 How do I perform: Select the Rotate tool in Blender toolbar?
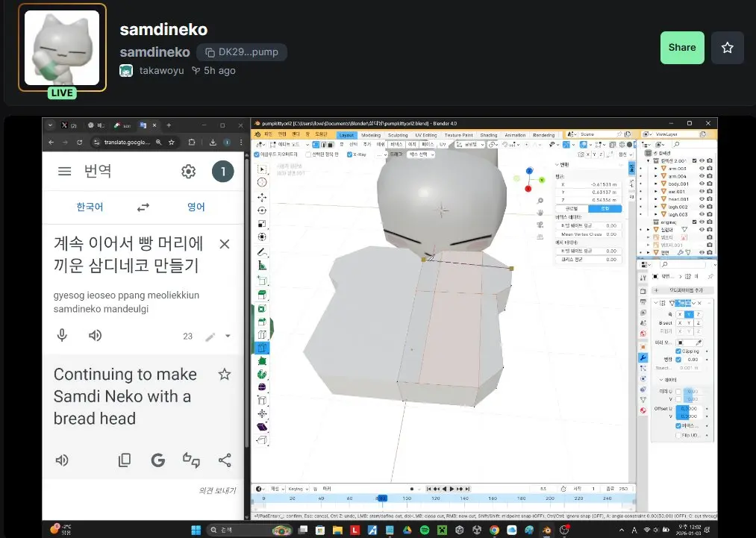coord(262,210)
